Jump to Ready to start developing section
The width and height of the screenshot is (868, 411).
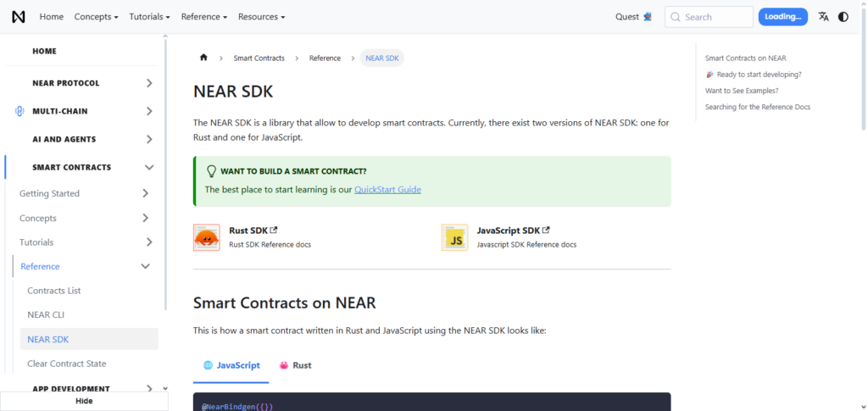pos(754,74)
